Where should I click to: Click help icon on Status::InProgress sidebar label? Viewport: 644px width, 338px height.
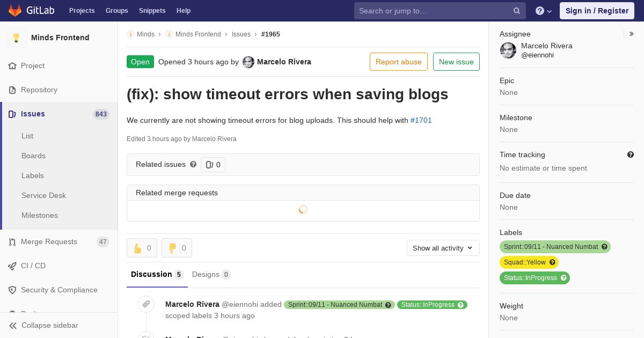pyautogui.click(x=563, y=278)
